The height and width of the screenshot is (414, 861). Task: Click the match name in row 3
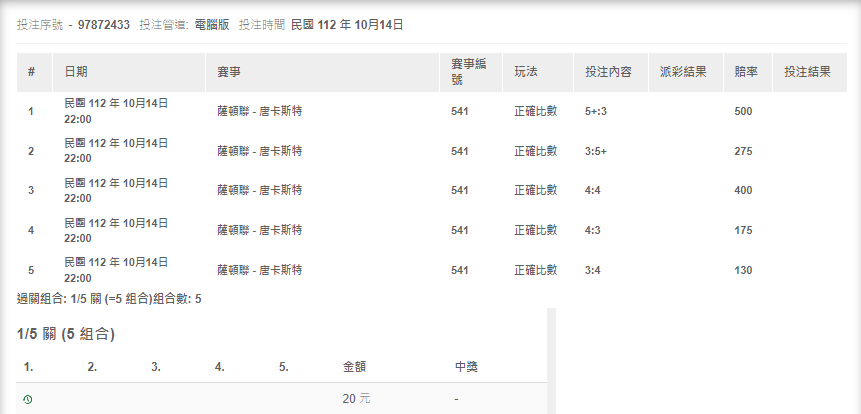pos(259,191)
